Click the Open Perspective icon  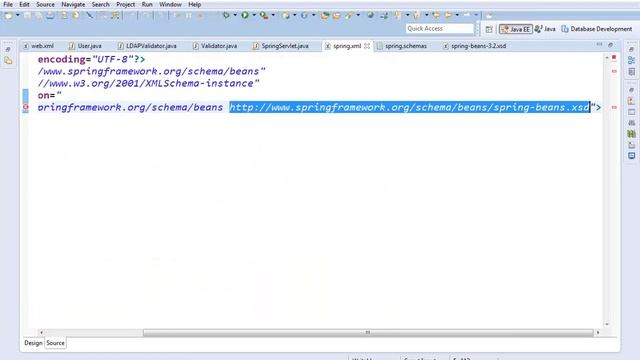(489, 29)
